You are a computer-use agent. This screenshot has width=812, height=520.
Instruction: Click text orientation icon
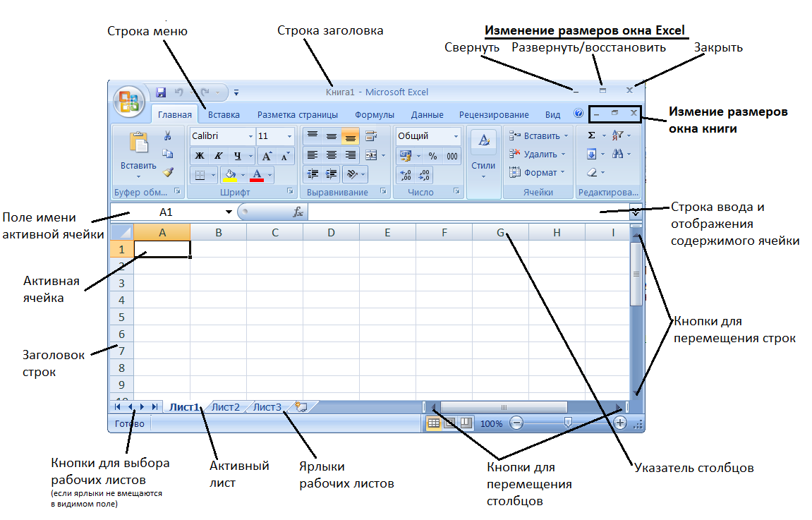pyautogui.click(x=352, y=174)
